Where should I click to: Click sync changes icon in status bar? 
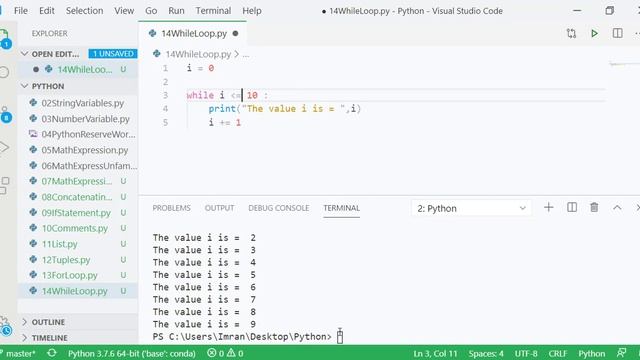[x=52, y=353]
